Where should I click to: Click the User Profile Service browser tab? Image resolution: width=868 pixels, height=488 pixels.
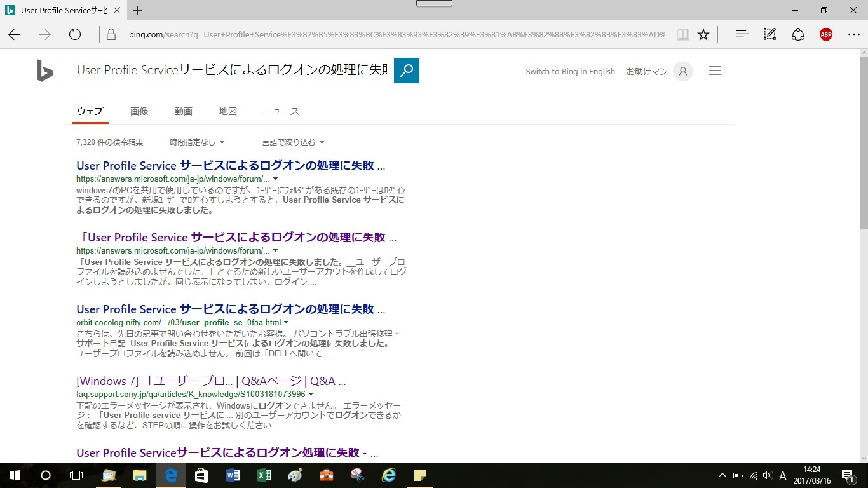pyautogui.click(x=64, y=10)
